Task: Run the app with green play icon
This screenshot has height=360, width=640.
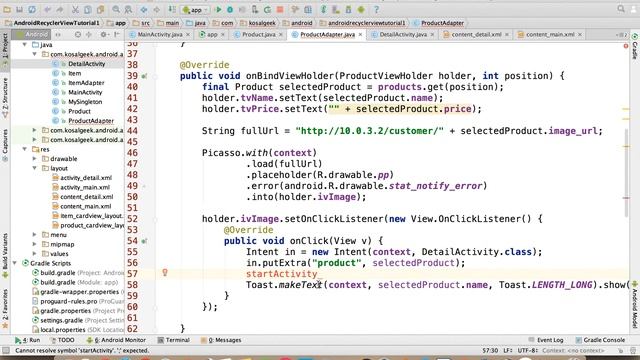Action: (218, 9)
